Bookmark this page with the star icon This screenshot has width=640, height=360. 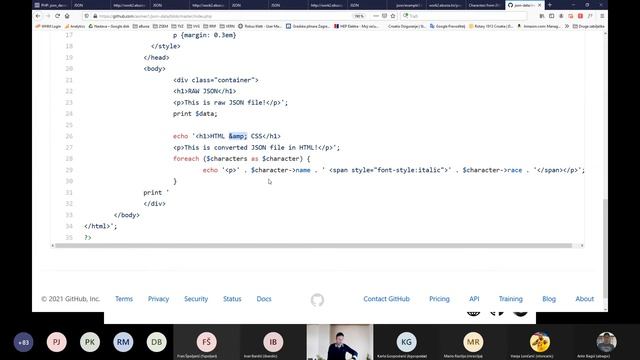(393, 16)
